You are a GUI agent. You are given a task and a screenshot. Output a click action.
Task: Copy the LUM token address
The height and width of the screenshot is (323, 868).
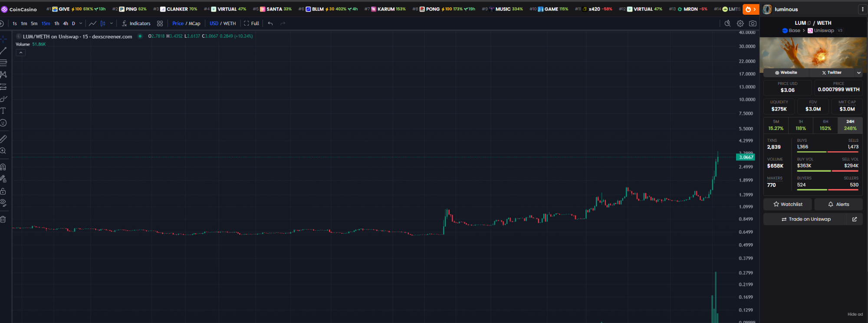coord(809,23)
